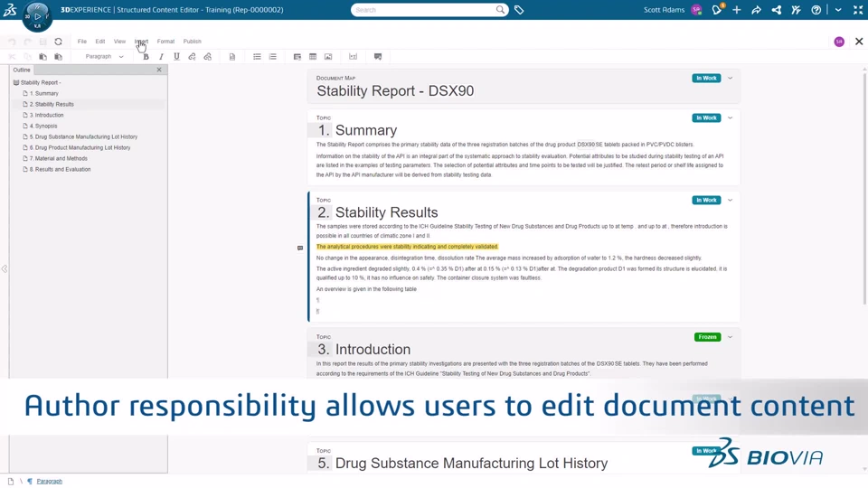Open notifications bell
Image resolution: width=868 pixels, height=488 pixels.
click(x=717, y=10)
